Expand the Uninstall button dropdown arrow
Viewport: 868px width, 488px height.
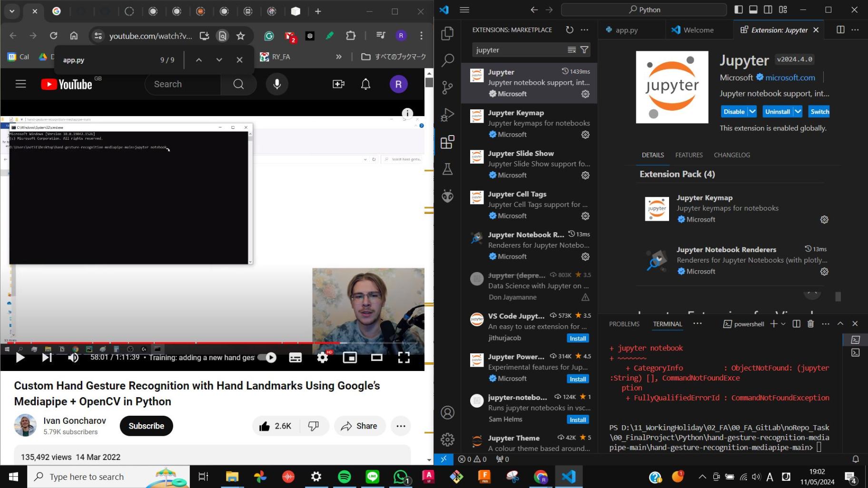(x=798, y=111)
